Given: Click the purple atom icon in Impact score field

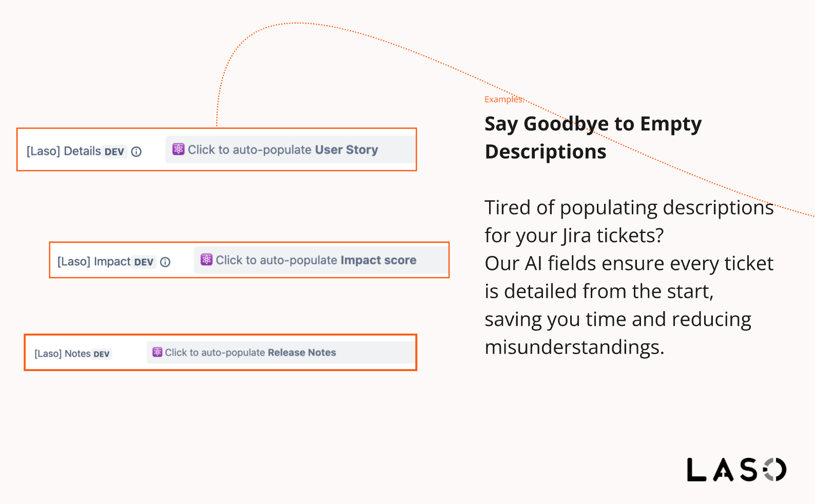Looking at the screenshot, I should point(206,260).
